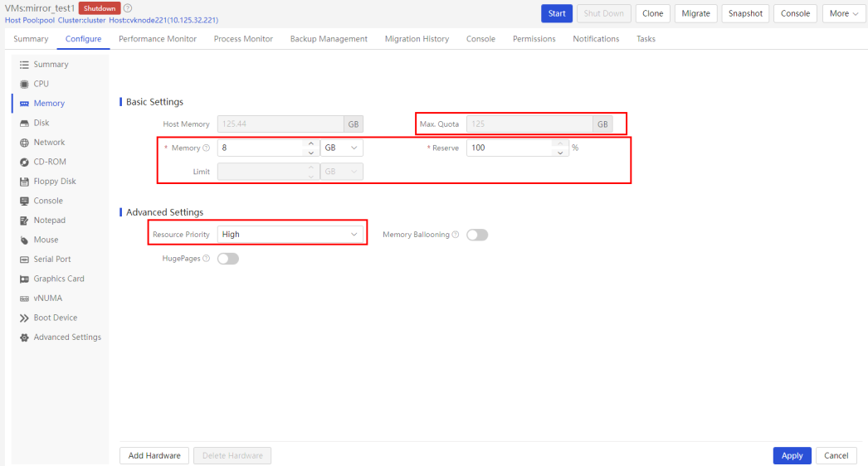Click the Memory module icon

(24, 104)
